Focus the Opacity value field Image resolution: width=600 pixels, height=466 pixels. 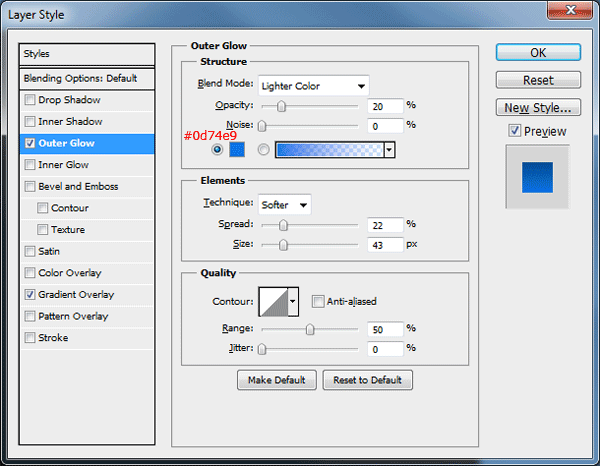385,106
